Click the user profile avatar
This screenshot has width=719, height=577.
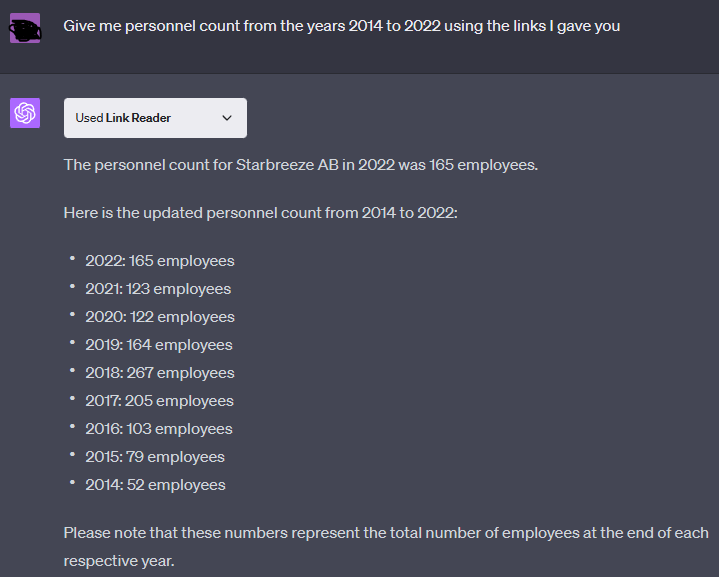click(x=25, y=28)
